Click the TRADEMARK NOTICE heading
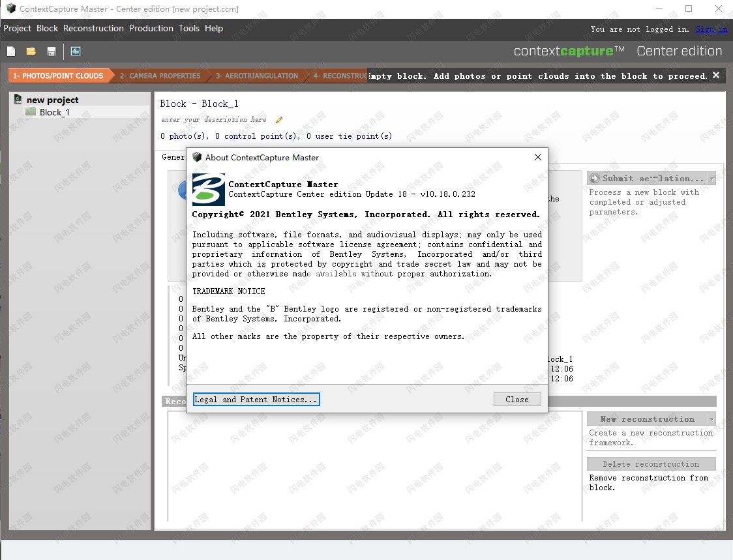This screenshot has height=560, width=733. coord(229,291)
